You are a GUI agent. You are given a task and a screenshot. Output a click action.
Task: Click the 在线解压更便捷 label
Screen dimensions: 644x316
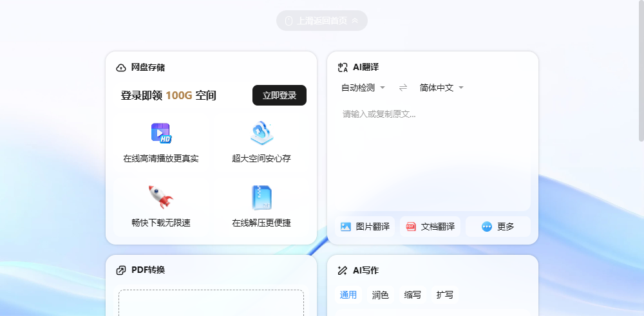click(x=261, y=223)
